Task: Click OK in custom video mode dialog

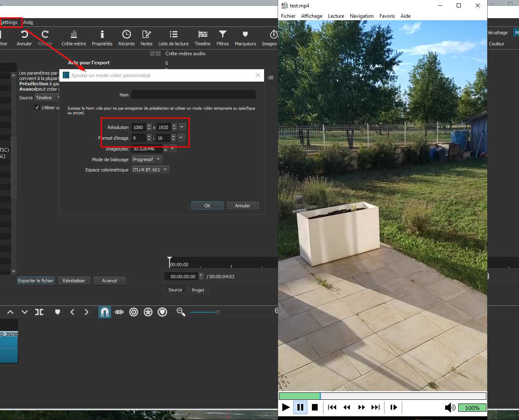Action: coord(207,206)
